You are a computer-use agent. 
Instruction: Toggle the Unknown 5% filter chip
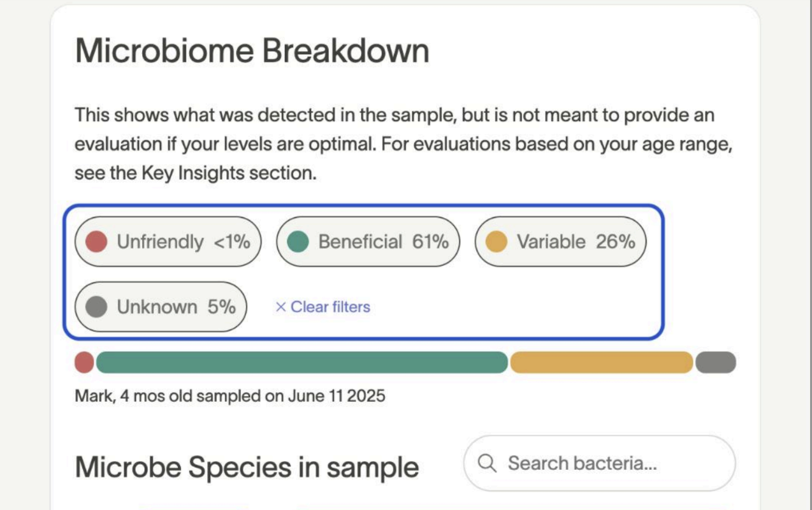(161, 307)
